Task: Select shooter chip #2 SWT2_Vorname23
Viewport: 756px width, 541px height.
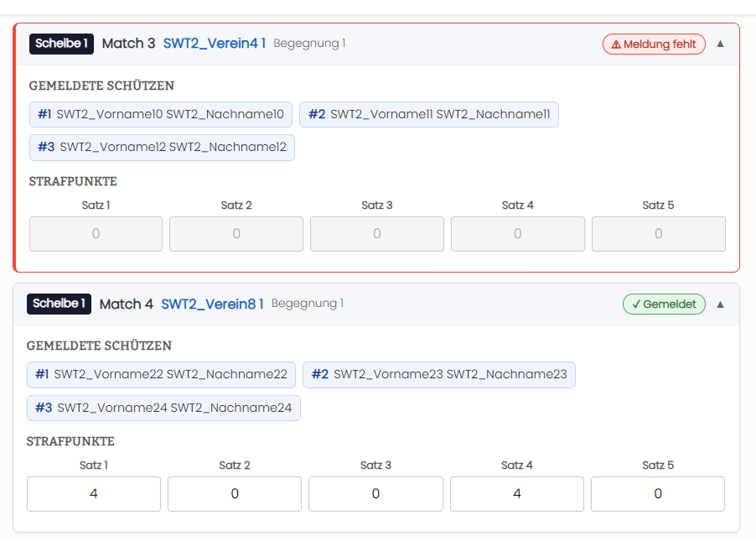Action: [x=439, y=374]
